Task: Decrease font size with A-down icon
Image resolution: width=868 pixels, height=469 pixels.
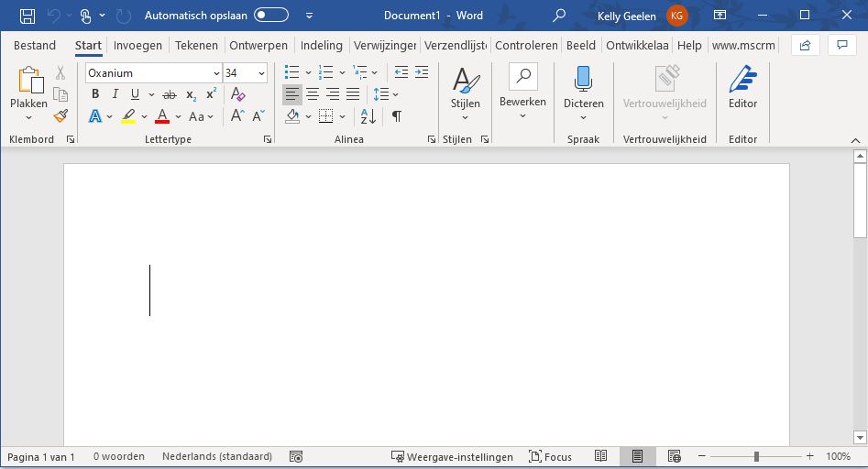Action: coord(258,115)
